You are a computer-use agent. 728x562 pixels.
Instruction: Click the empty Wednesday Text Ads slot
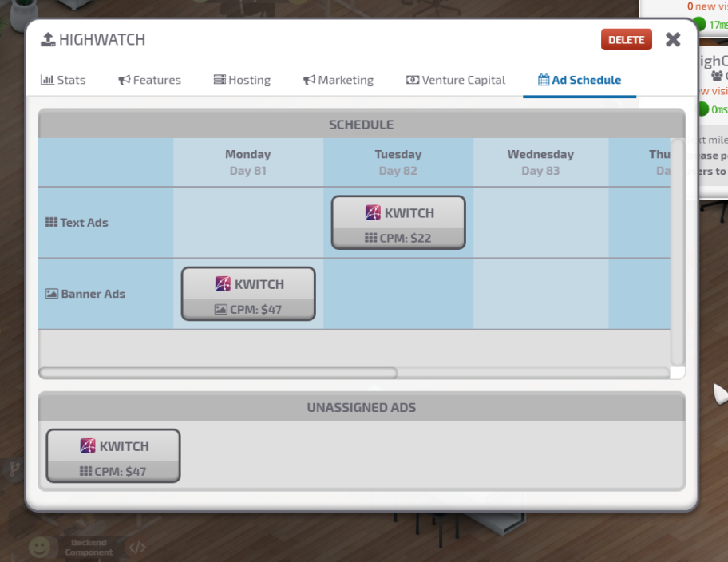click(541, 223)
